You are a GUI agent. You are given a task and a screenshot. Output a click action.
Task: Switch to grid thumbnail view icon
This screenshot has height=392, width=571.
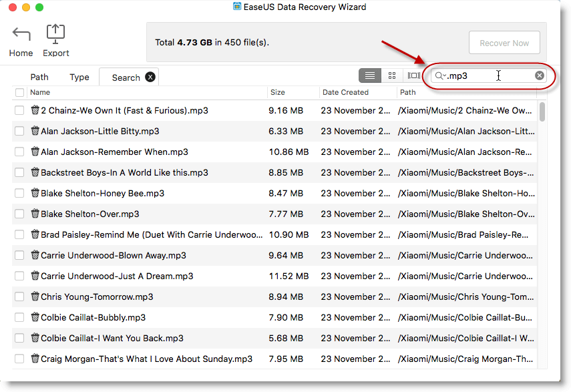[392, 75]
